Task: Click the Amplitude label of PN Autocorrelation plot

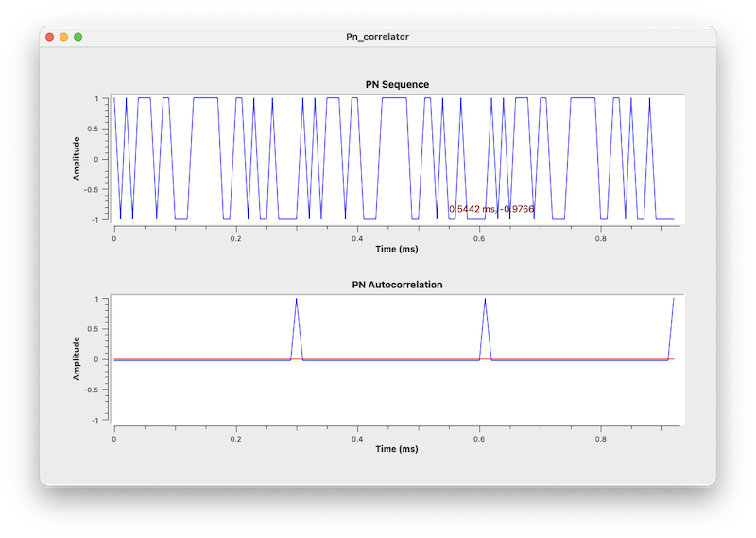Action: pyautogui.click(x=77, y=358)
